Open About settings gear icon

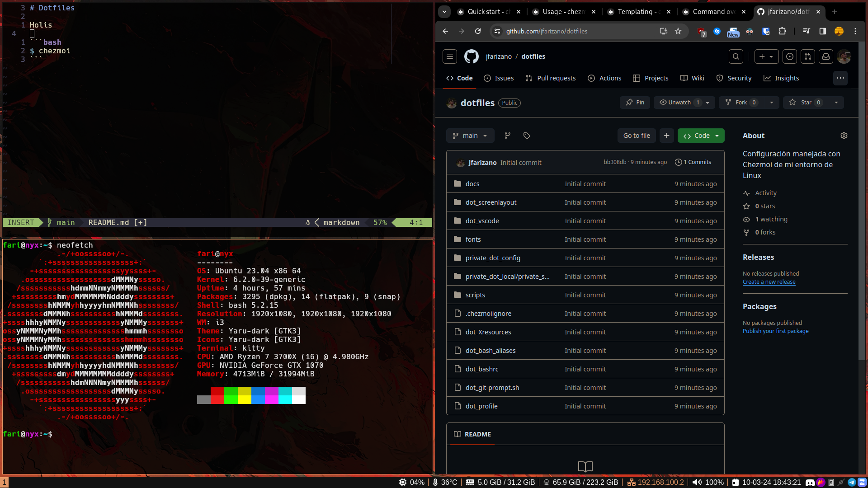[x=844, y=136]
